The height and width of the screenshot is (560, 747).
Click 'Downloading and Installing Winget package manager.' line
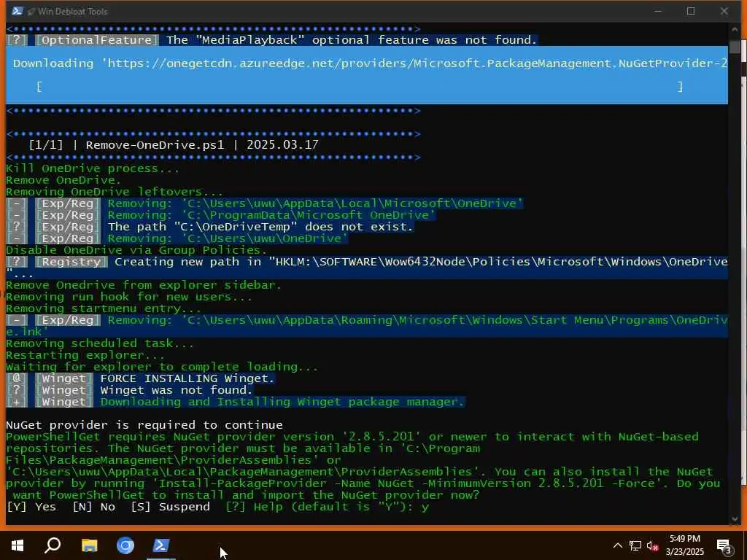(282, 402)
